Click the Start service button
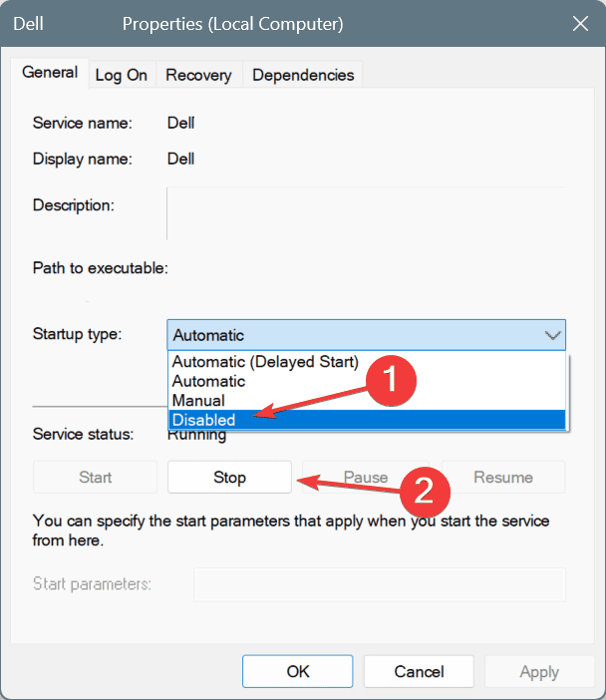The height and width of the screenshot is (700, 606). point(95,478)
